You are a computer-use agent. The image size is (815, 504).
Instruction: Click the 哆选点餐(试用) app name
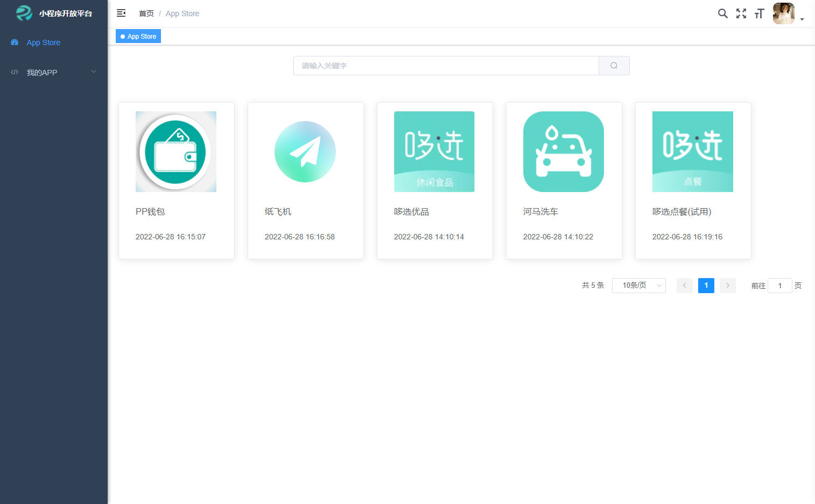(682, 211)
